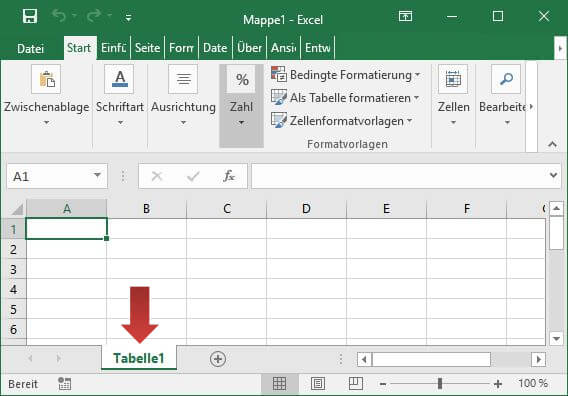
Task: Click horizontal scrollbar left arrow
Action: pos(364,359)
